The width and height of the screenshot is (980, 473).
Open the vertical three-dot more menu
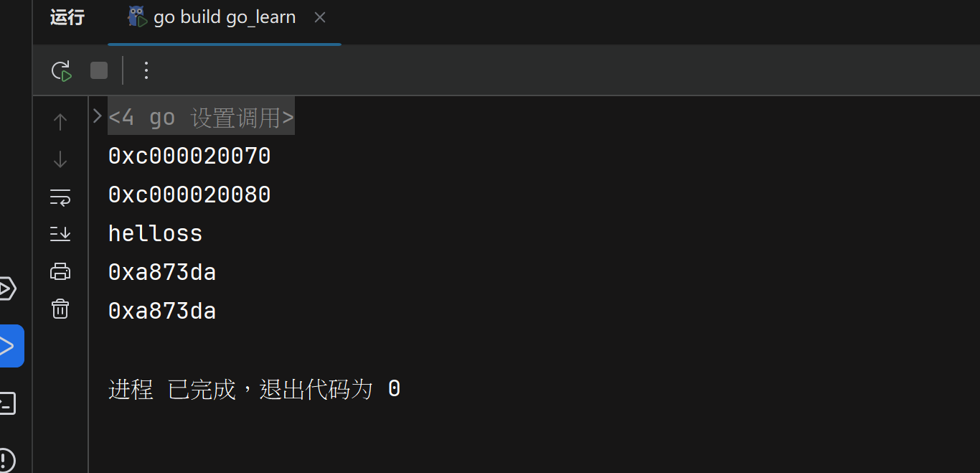coord(146,70)
